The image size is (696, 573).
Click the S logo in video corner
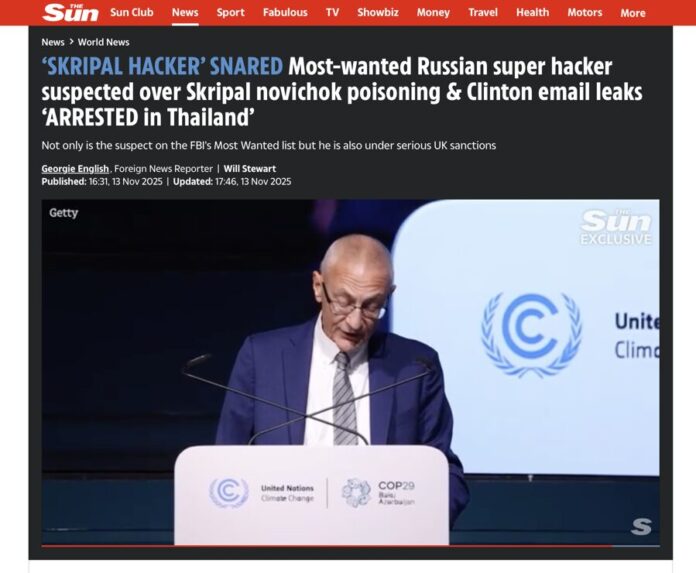coord(641,526)
